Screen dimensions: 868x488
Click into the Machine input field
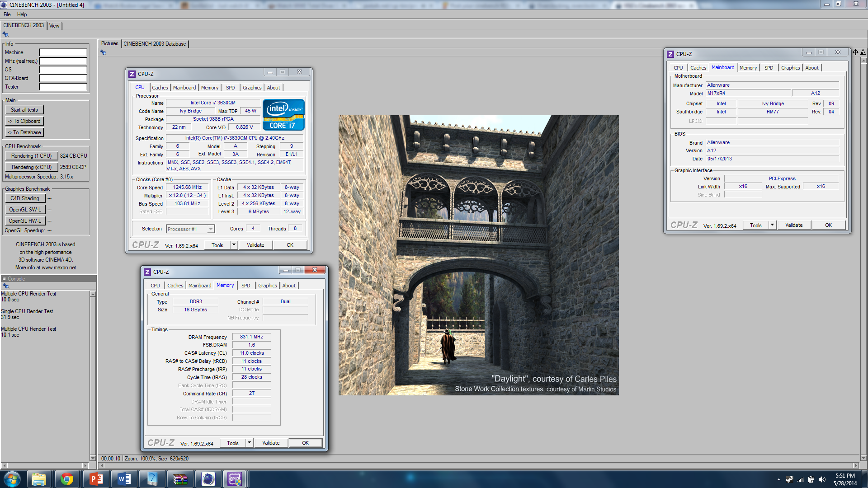(x=63, y=52)
